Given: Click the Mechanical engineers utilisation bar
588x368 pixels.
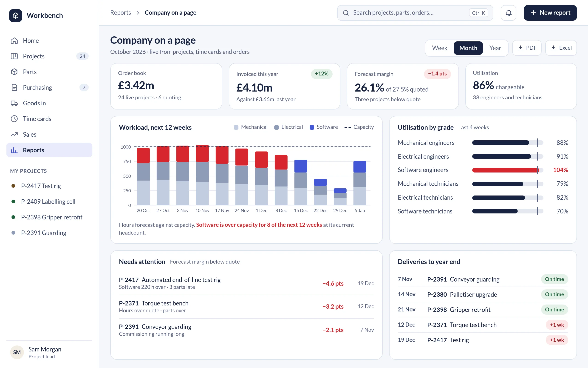Looking at the screenshot, I should [x=500, y=143].
